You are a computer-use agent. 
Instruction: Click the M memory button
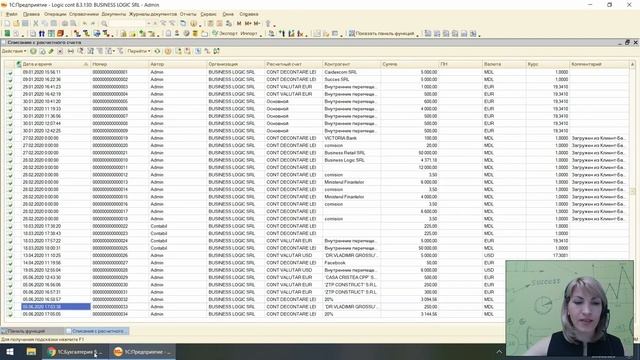coord(239,24)
